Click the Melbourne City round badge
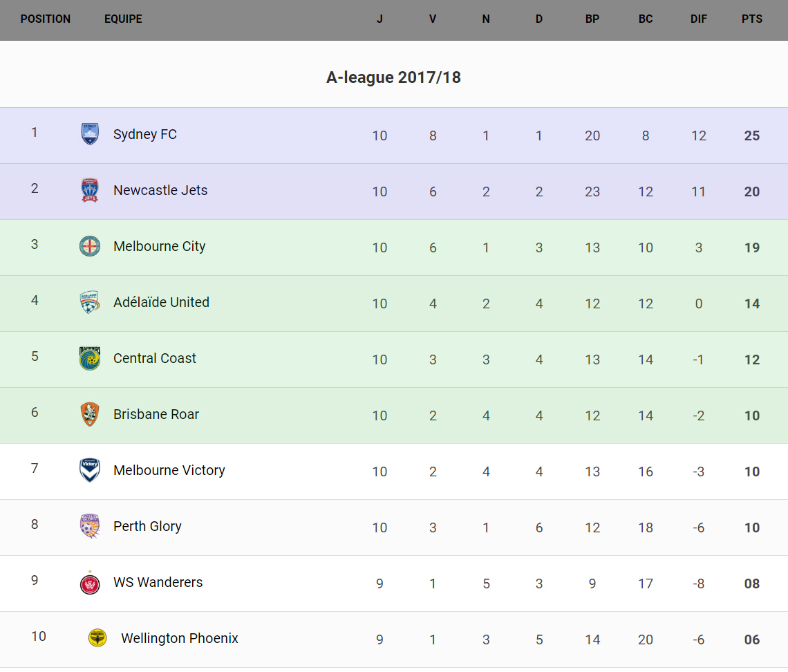788x672 pixels. (x=90, y=246)
